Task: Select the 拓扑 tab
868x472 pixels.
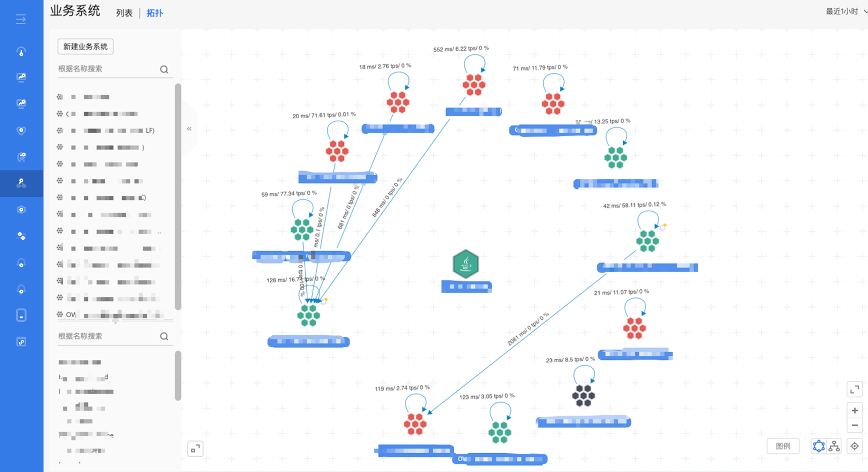Action: pyautogui.click(x=155, y=13)
